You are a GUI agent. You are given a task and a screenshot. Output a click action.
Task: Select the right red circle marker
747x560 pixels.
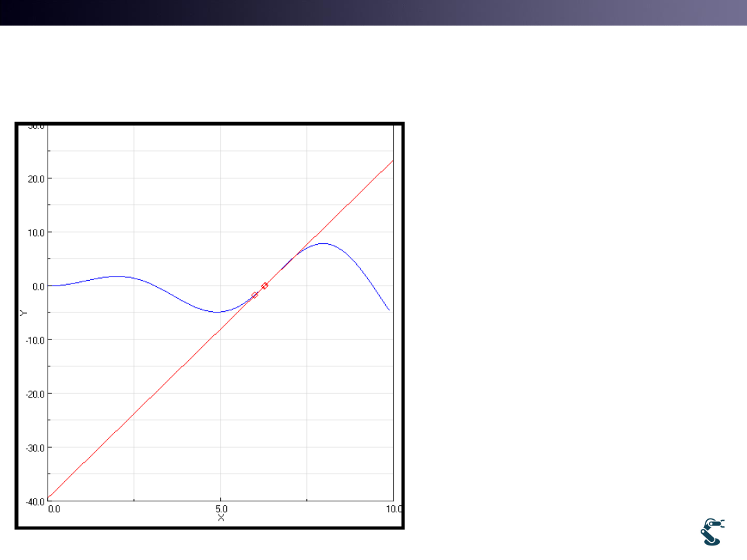(x=264, y=286)
